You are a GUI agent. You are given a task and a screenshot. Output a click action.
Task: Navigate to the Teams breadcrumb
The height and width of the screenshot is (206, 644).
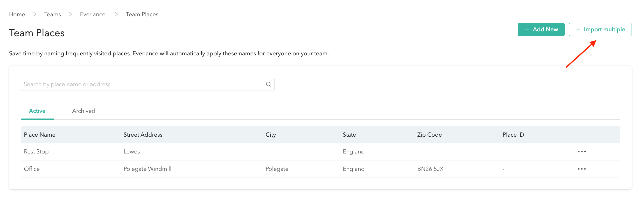(x=52, y=14)
